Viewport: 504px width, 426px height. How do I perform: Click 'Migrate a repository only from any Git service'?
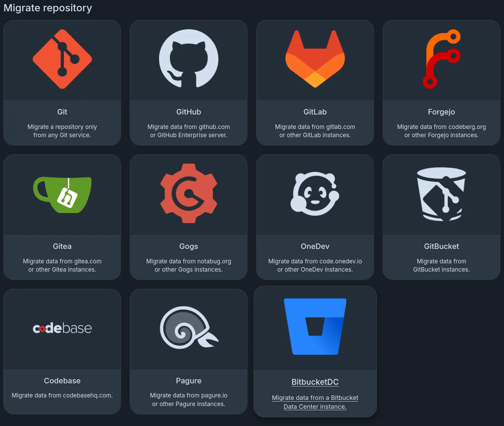pyautogui.click(x=62, y=131)
